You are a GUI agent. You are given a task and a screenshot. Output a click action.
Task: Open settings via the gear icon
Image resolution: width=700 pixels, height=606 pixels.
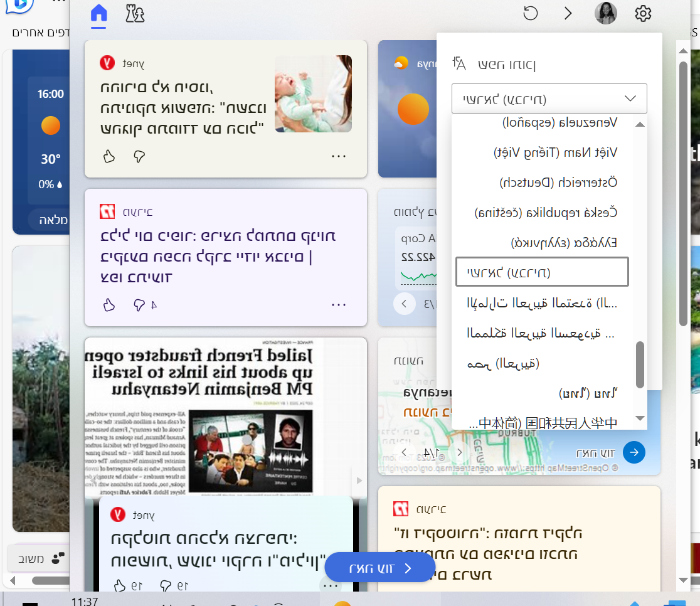click(x=643, y=13)
